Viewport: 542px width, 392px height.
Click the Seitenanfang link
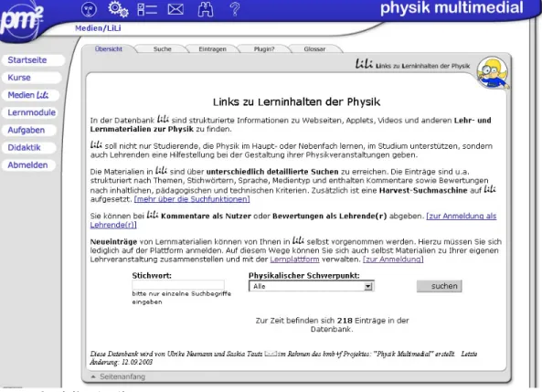[122, 376]
